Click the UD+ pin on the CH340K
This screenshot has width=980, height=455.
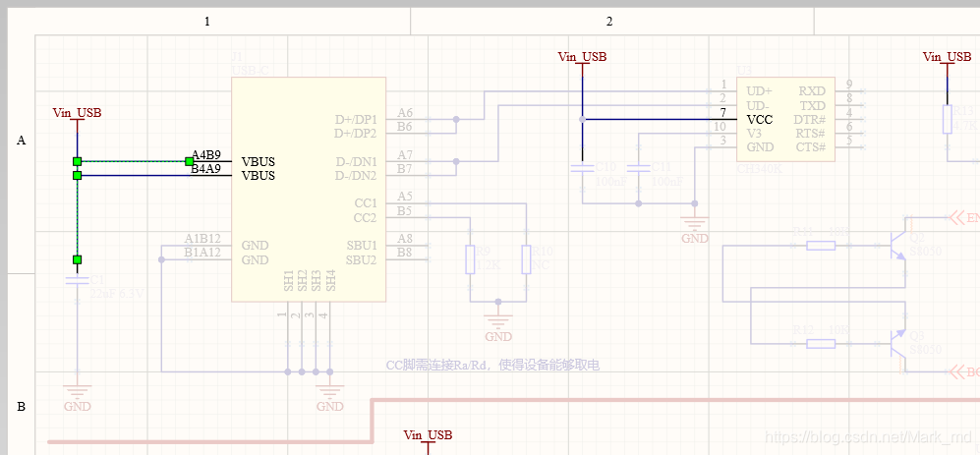[760, 91]
